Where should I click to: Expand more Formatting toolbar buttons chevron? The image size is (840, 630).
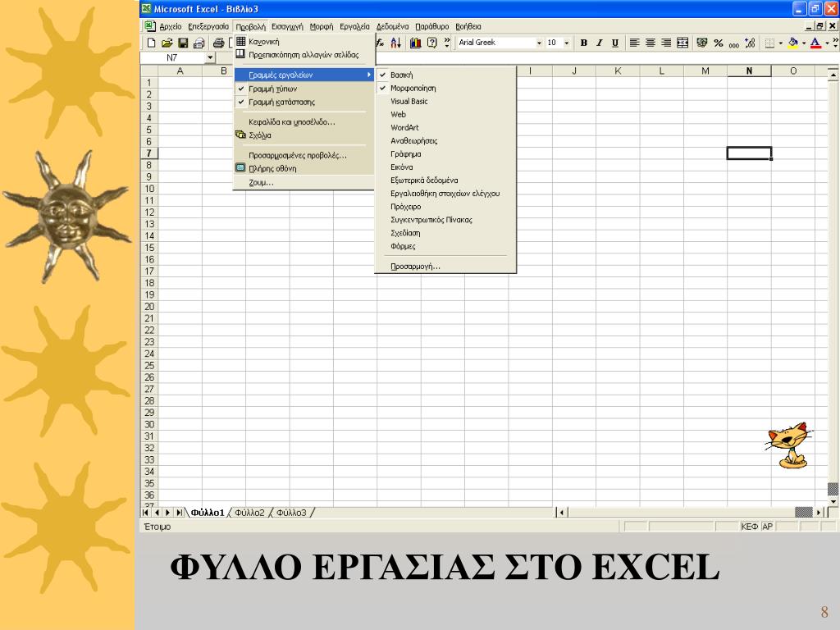(835, 42)
